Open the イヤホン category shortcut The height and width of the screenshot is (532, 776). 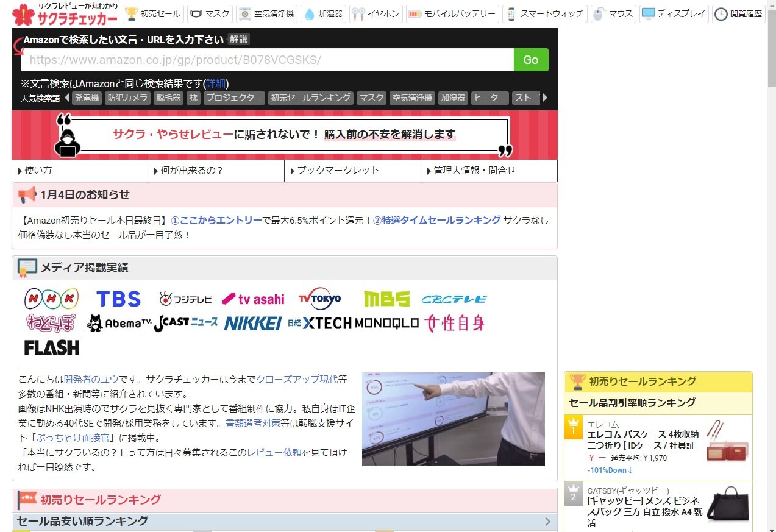376,13
